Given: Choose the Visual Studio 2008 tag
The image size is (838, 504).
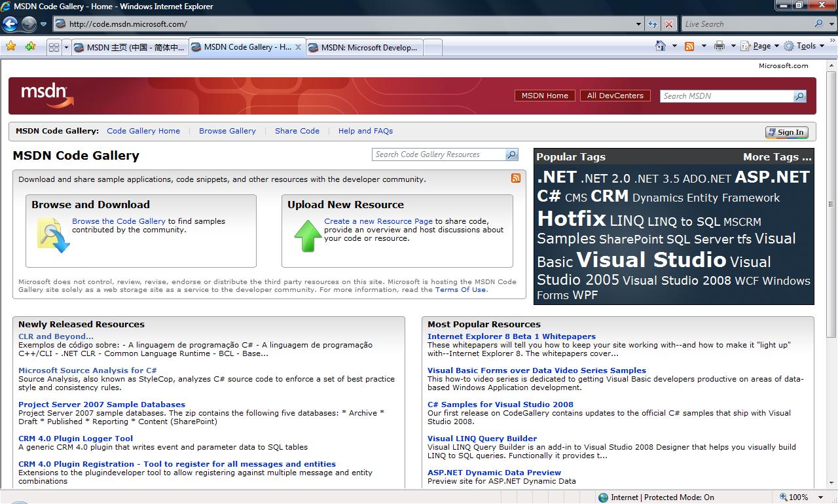Looking at the screenshot, I should coord(676,281).
